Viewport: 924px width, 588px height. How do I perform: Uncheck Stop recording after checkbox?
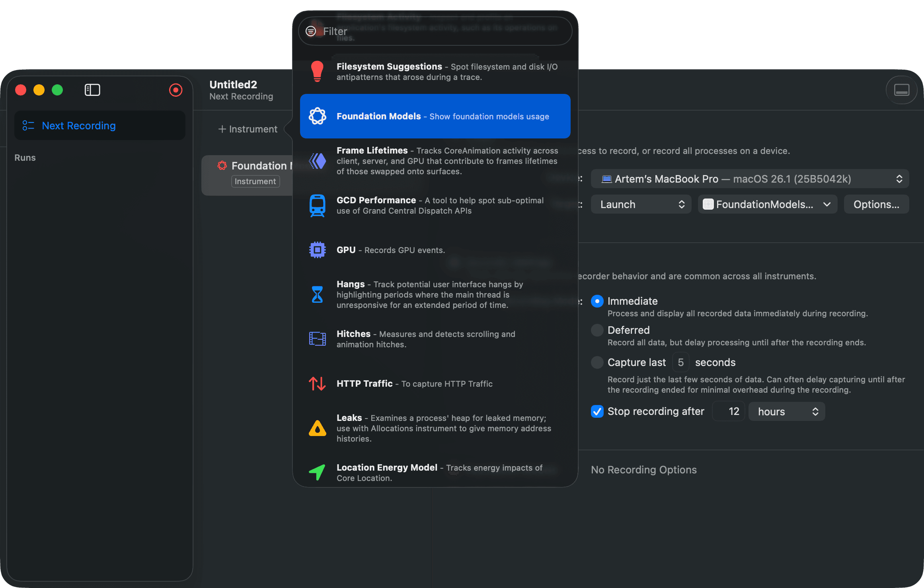click(597, 411)
